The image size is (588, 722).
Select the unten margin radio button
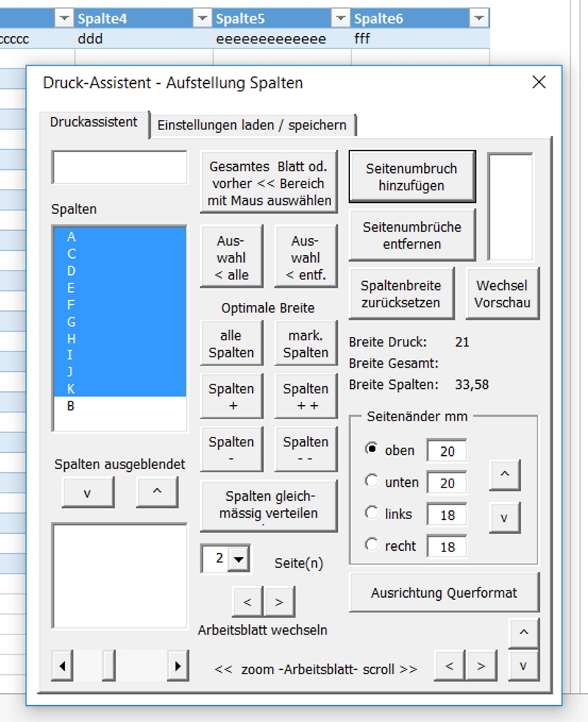coord(372,481)
